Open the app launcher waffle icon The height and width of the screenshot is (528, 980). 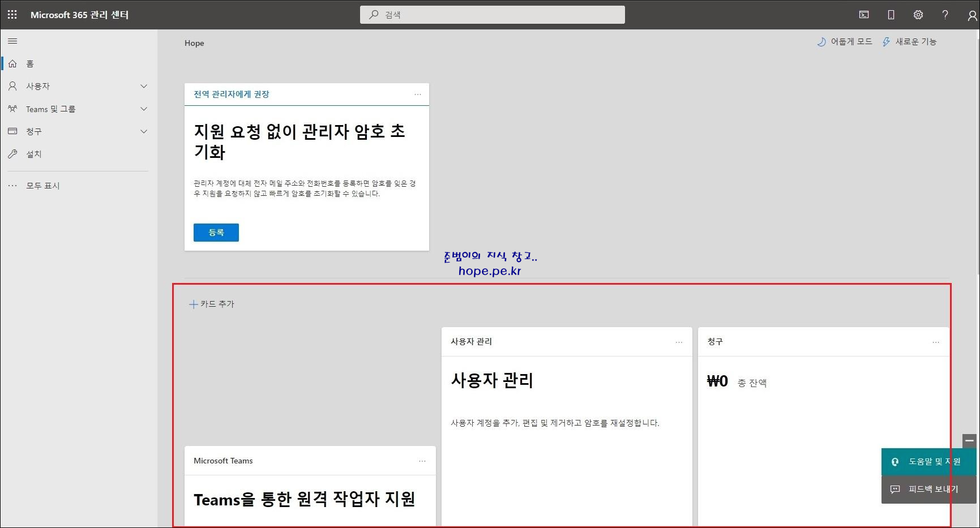pyautogui.click(x=12, y=15)
